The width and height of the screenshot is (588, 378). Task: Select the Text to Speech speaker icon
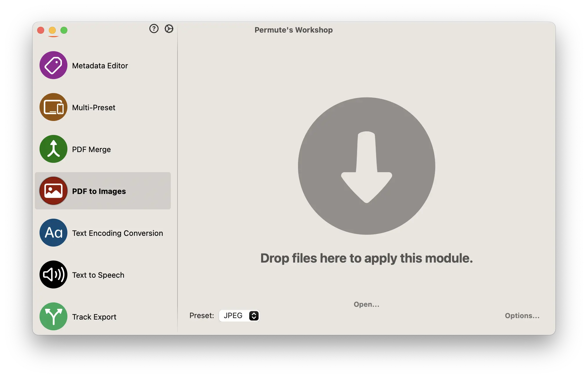(x=53, y=274)
